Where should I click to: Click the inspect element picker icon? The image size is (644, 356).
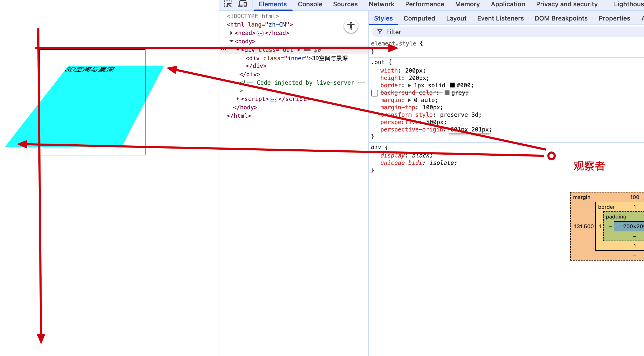tap(228, 4)
